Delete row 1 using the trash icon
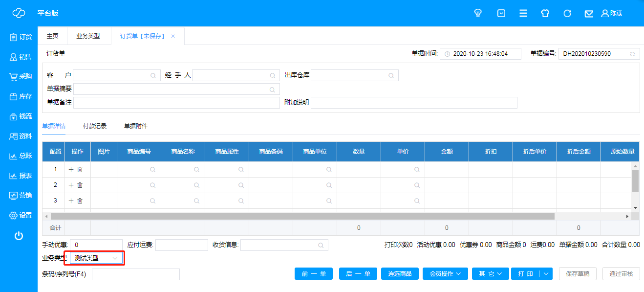Image resolution: width=644 pixels, height=292 pixels. (80, 169)
